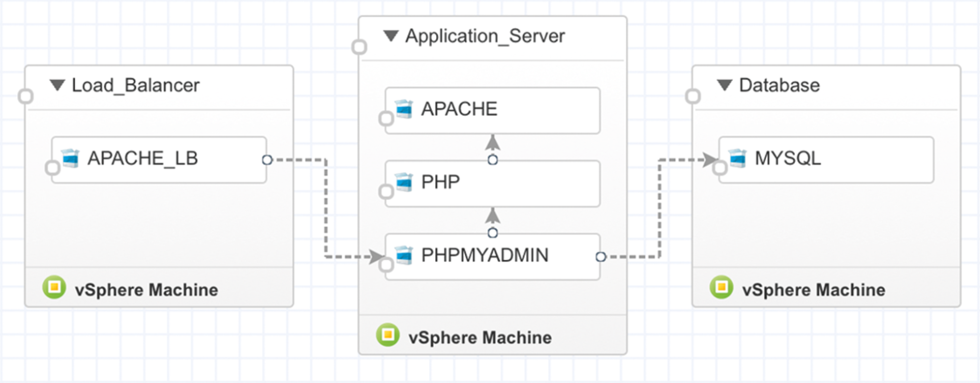The image size is (980, 383).
Task: Click the APACHE_LB software component icon
Action: (x=70, y=158)
